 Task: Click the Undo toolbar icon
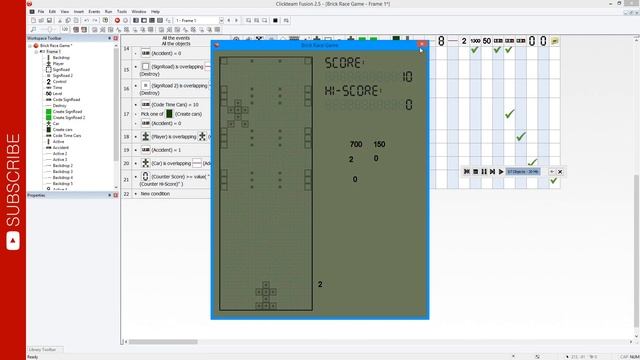click(87, 20)
